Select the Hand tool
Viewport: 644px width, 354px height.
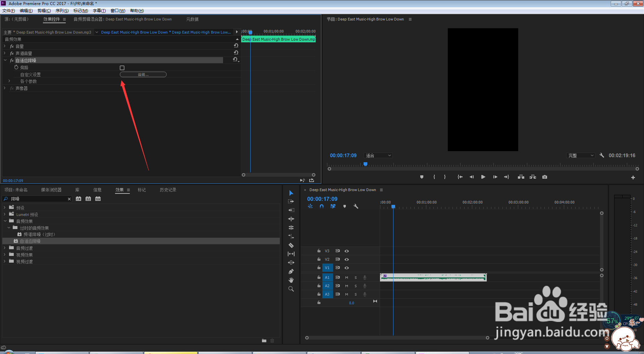[291, 280]
